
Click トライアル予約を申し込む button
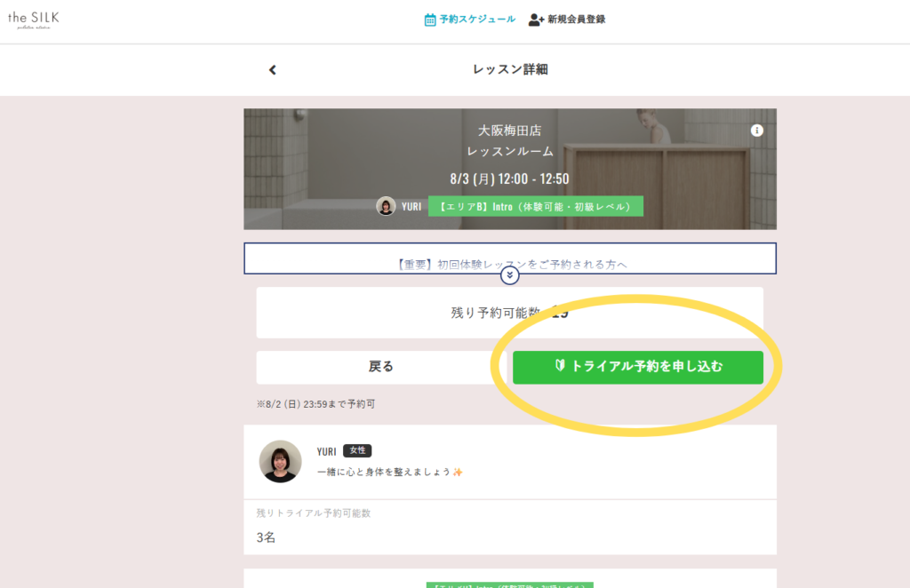[638, 367]
